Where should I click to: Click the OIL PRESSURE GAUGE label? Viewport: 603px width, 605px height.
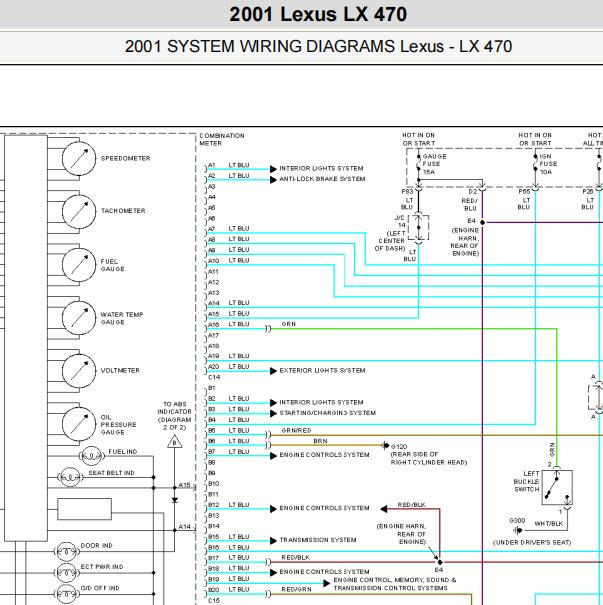pos(118,425)
